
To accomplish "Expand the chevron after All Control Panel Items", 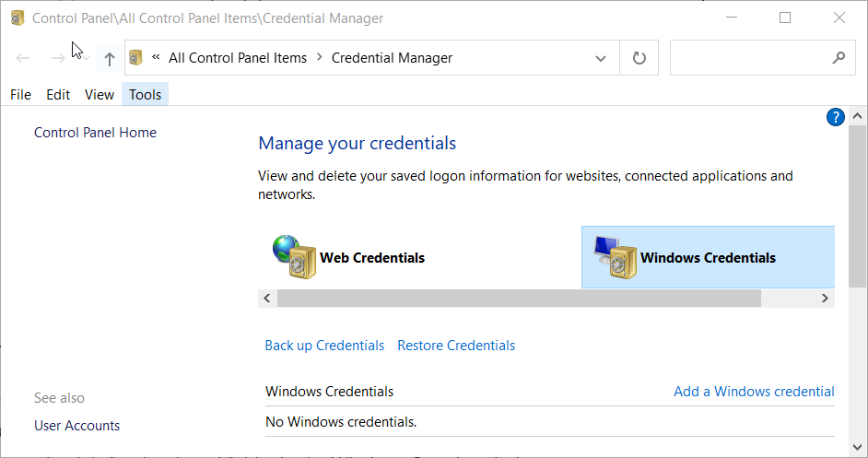I will (x=320, y=56).
